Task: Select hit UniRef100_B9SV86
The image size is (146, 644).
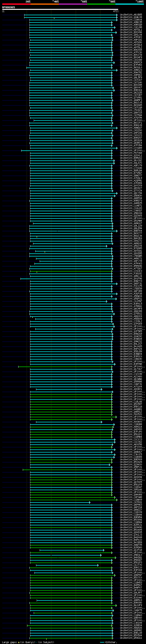Action: tap(131, 32)
